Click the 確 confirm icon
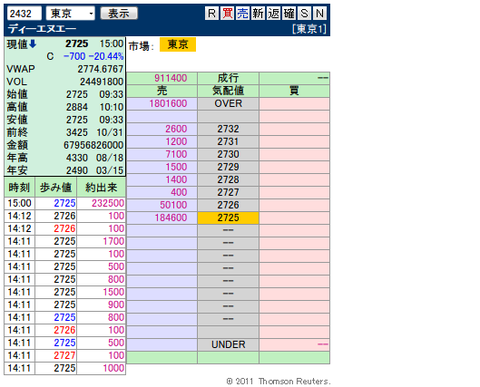 (x=289, y=13)
